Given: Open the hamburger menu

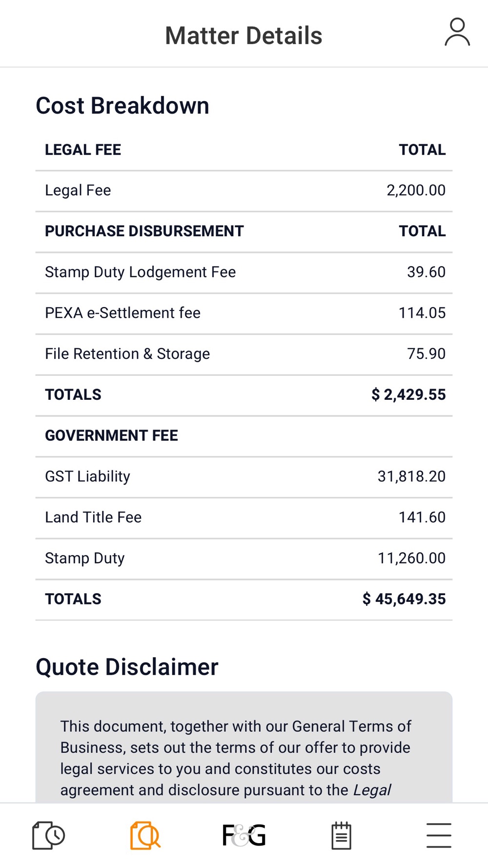Looking at the screenshot, I should 439,835.
